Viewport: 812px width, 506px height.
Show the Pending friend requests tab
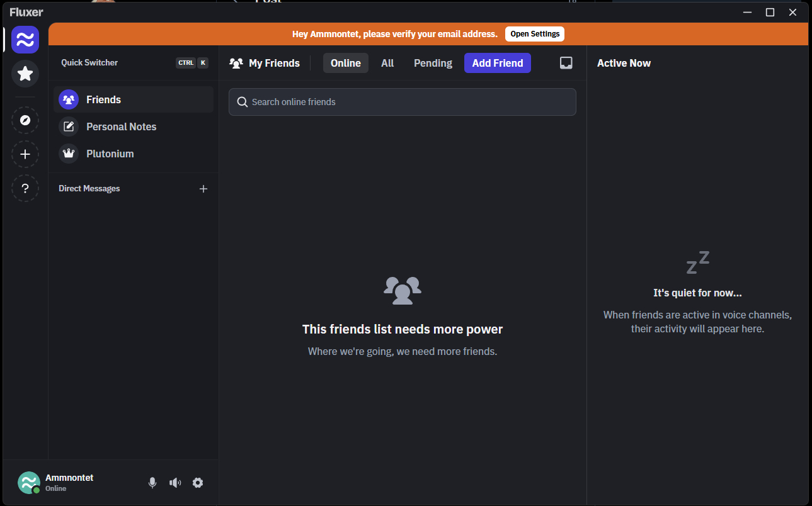coord(433,63)
